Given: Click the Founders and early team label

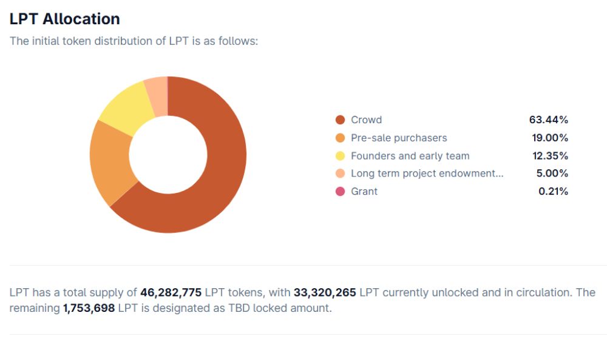Looking at the screenshot, I should click(x=410, y=156).
